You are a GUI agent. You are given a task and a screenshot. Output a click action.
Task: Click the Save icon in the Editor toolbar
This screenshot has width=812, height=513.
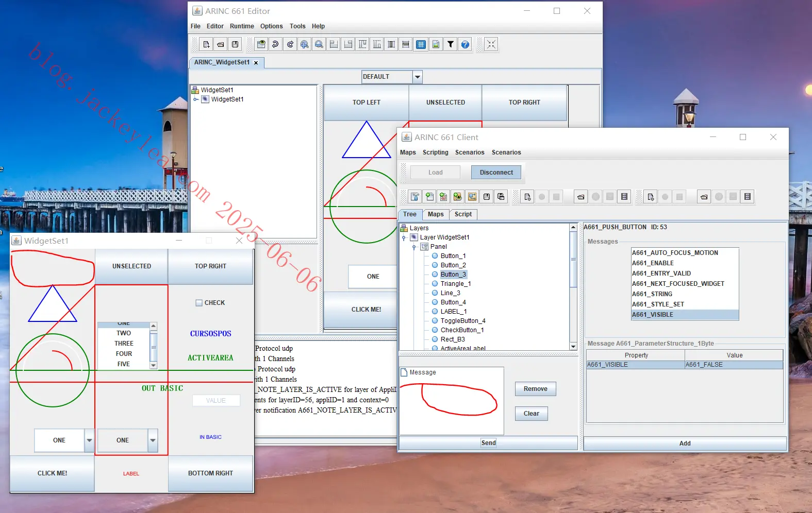235,44
